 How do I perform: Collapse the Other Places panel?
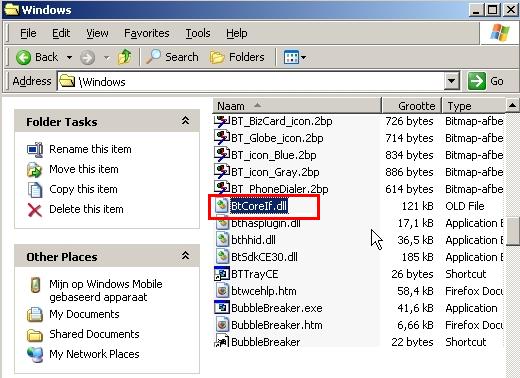(x=185, y=256)
